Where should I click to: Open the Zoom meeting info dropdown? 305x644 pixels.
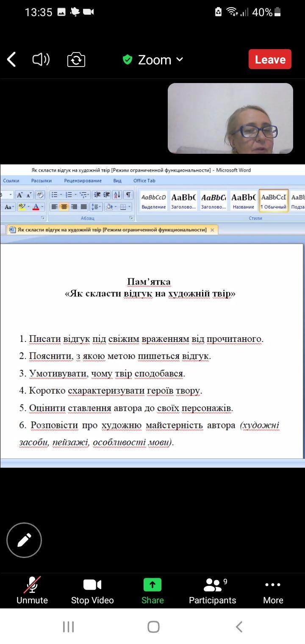coord(161,60)
